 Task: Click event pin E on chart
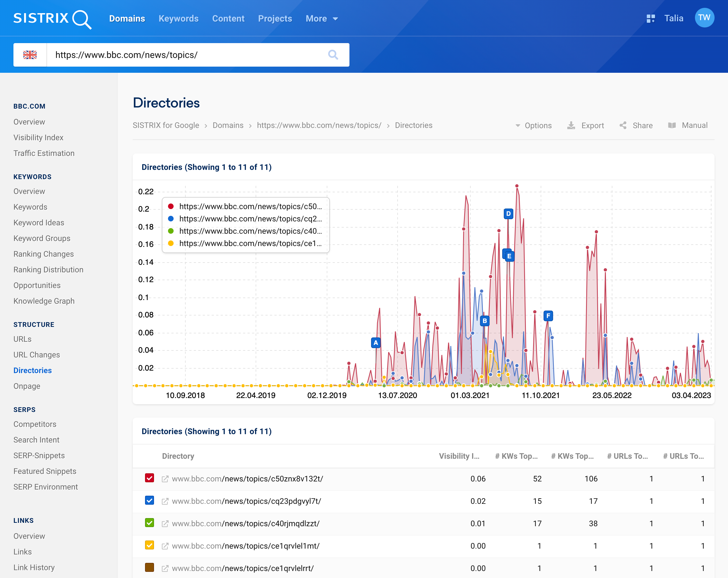click(x=509, y=256)
